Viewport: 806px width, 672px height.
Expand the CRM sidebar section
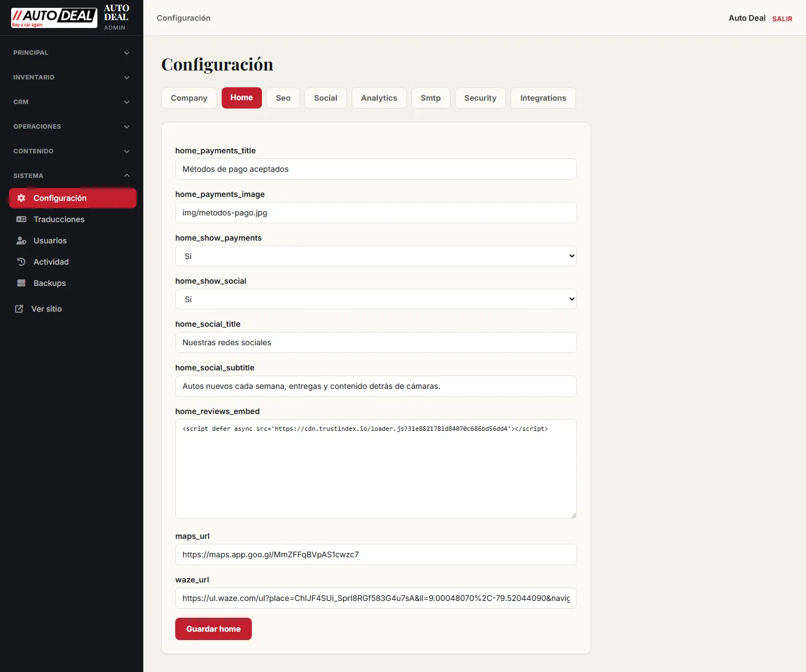coord(72,102)
